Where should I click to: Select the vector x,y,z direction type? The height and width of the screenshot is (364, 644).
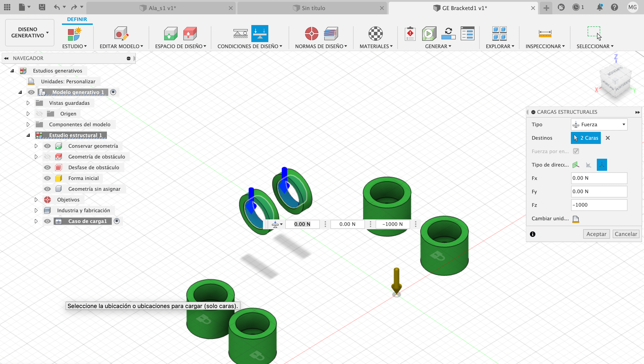point(602,165)
